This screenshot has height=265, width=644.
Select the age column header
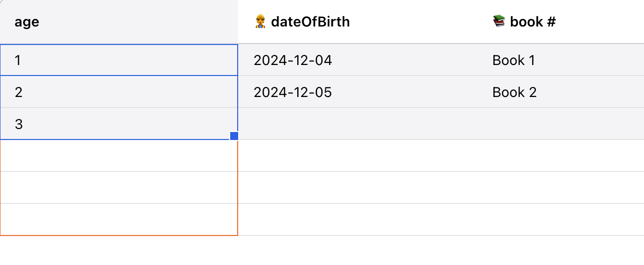[x=27, y=22]
